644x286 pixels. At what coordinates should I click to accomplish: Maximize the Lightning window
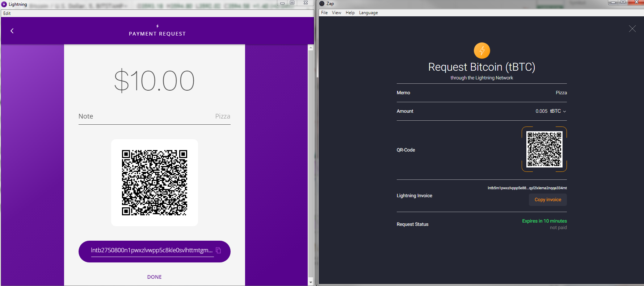(x=292, y=3)
